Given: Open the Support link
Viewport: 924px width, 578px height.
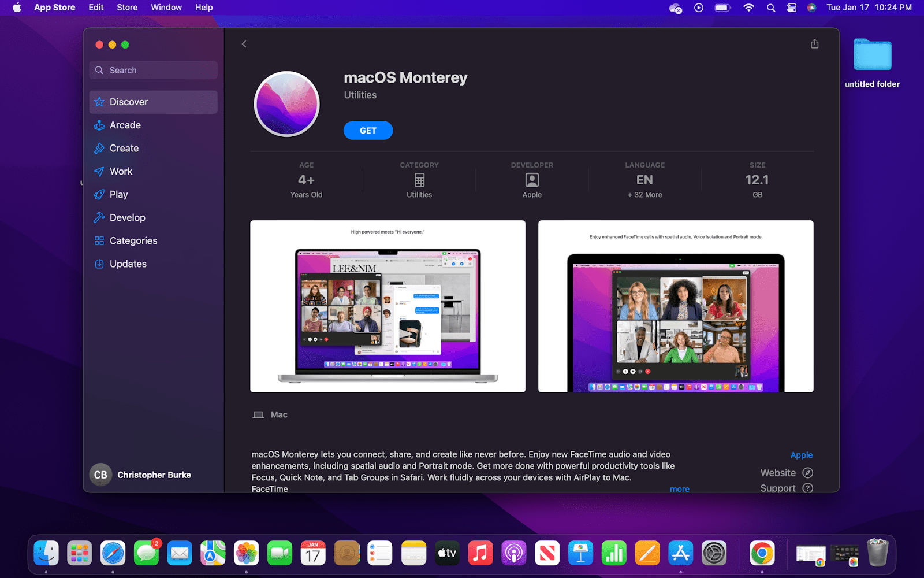Looking at the screenshot, I should tap(787, 488).
